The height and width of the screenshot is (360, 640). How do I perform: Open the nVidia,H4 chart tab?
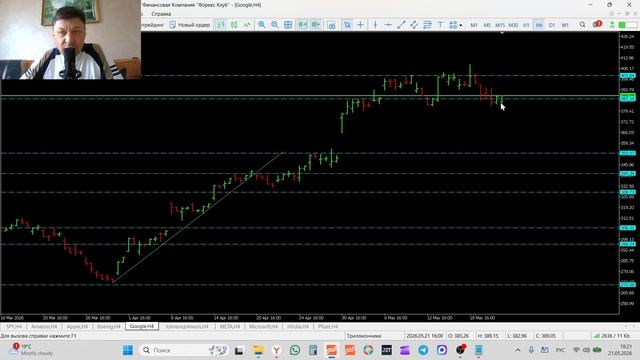[298, 327]
